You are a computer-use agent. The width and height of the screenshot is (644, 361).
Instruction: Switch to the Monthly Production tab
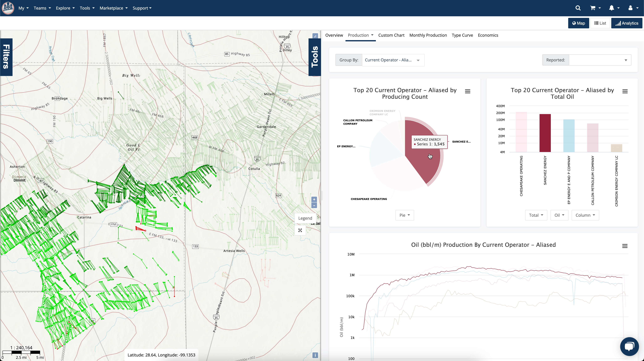pos(428,35)
